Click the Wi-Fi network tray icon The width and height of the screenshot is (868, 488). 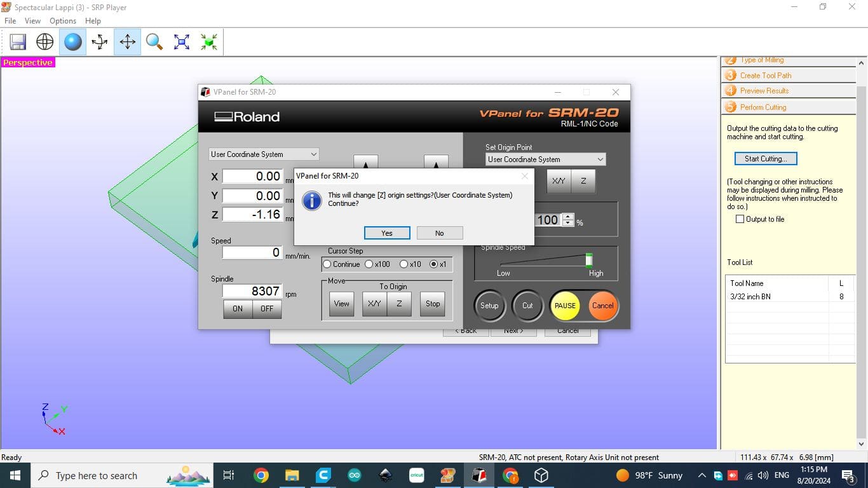749,475
